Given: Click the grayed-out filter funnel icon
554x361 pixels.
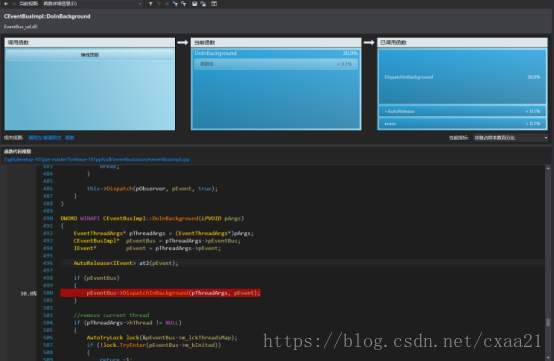Looking at the screenshot, I should click(158, 4).
